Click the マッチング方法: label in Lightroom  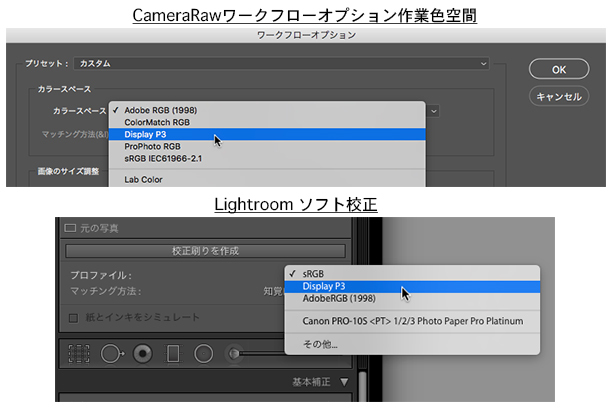106,291
